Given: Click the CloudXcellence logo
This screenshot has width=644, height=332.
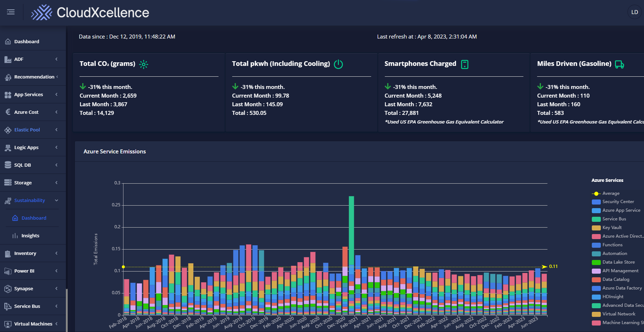Looking at the screenshot, I should 90,13.
